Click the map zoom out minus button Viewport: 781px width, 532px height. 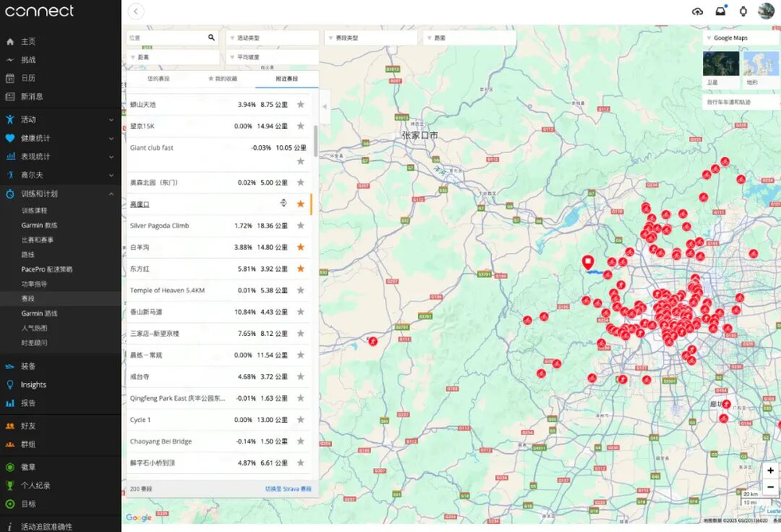click(770, 487)
